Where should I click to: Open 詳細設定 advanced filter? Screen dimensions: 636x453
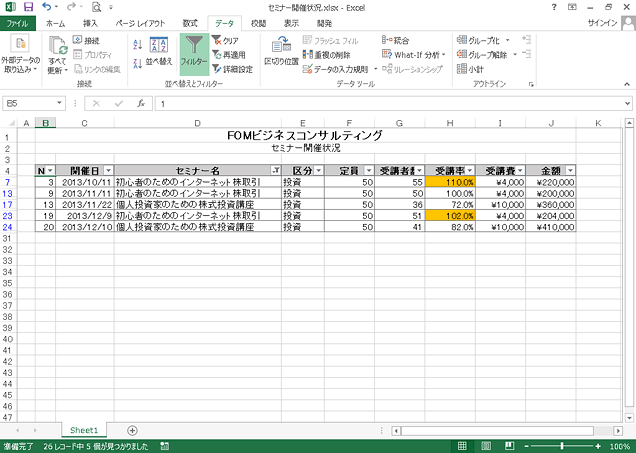point(232,69)
